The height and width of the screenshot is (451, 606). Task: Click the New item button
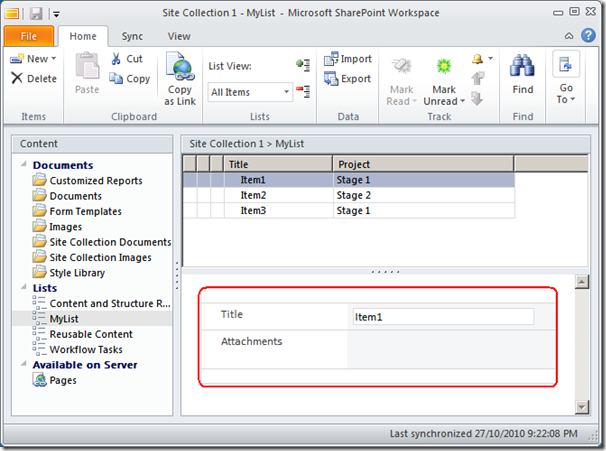pyautogui.click(x=33, y=59)
